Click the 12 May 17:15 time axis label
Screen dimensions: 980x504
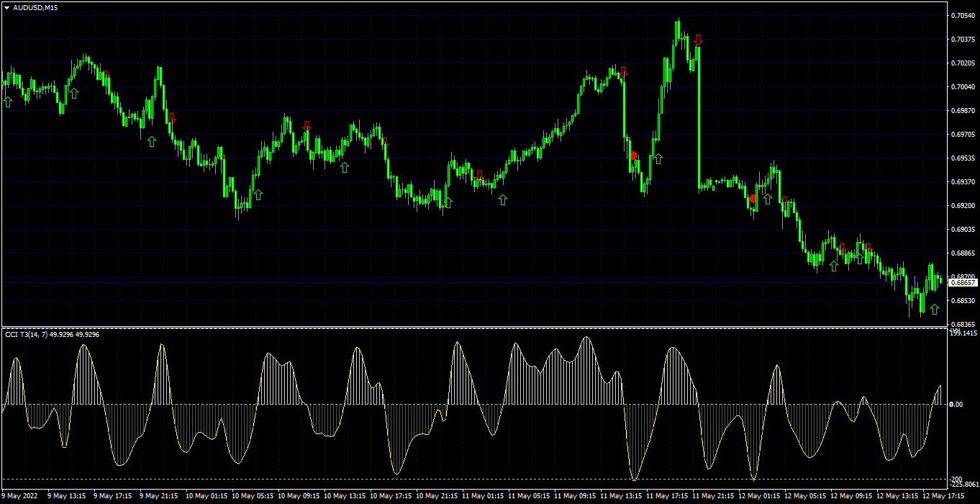pos(945,496)
